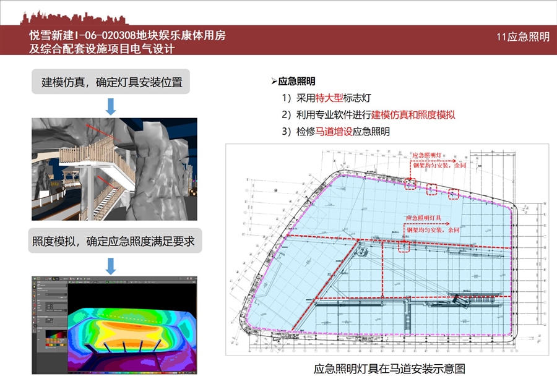The width and height of the screenshot is (557, 392).
Task: Select the caption 应急照明灯具在马道安装示意图
Action: 389,369
